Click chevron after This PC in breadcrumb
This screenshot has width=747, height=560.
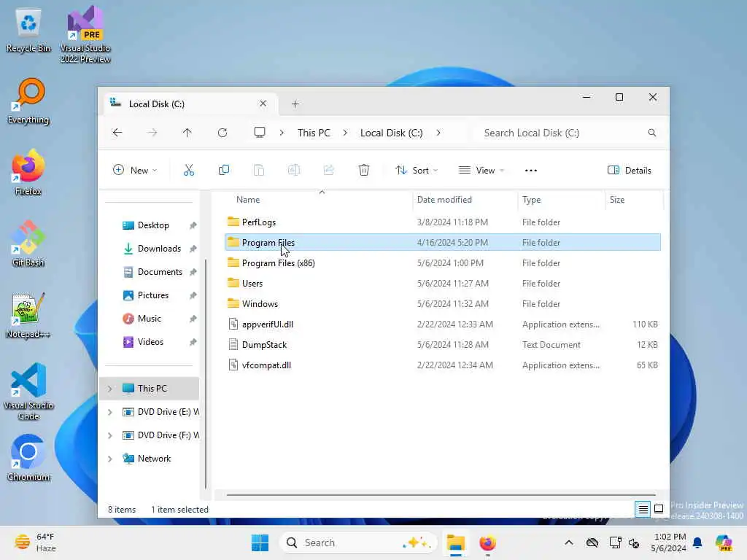click(x=345, y=133)
